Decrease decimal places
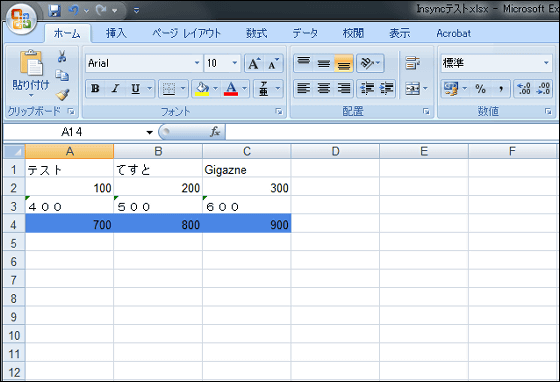The image size is (560, 382). [543, 89]
